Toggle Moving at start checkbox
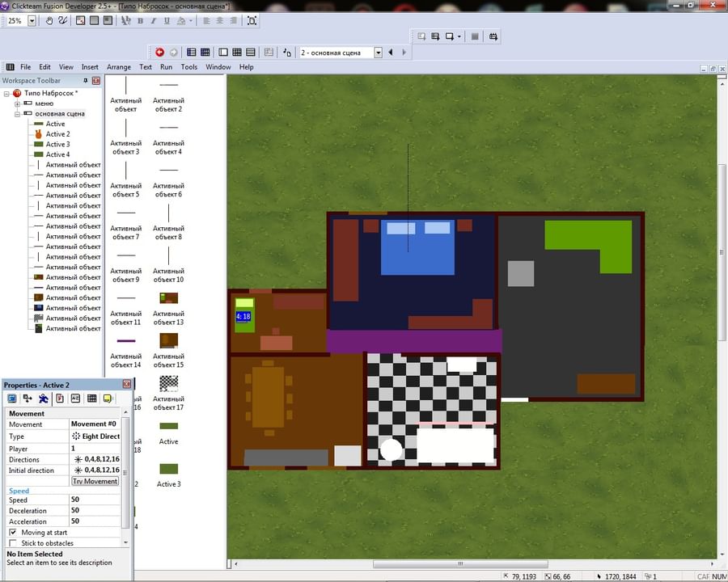Screen dimensions: 728x582 coord(13,533)
